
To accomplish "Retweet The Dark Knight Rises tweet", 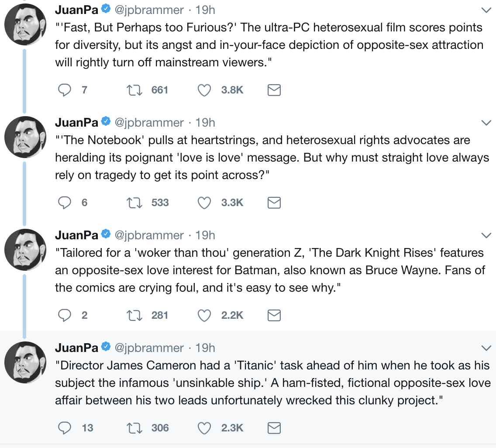I will click(x=131, y=315).
